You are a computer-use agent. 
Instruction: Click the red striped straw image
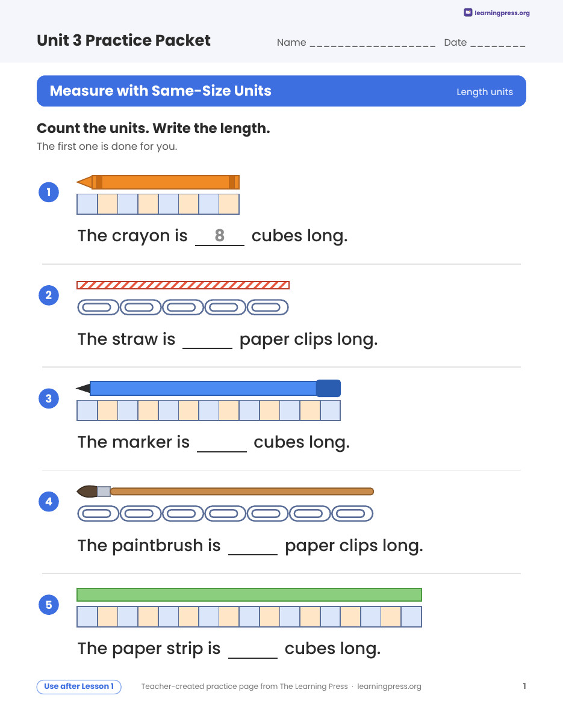tap(183, 285)
